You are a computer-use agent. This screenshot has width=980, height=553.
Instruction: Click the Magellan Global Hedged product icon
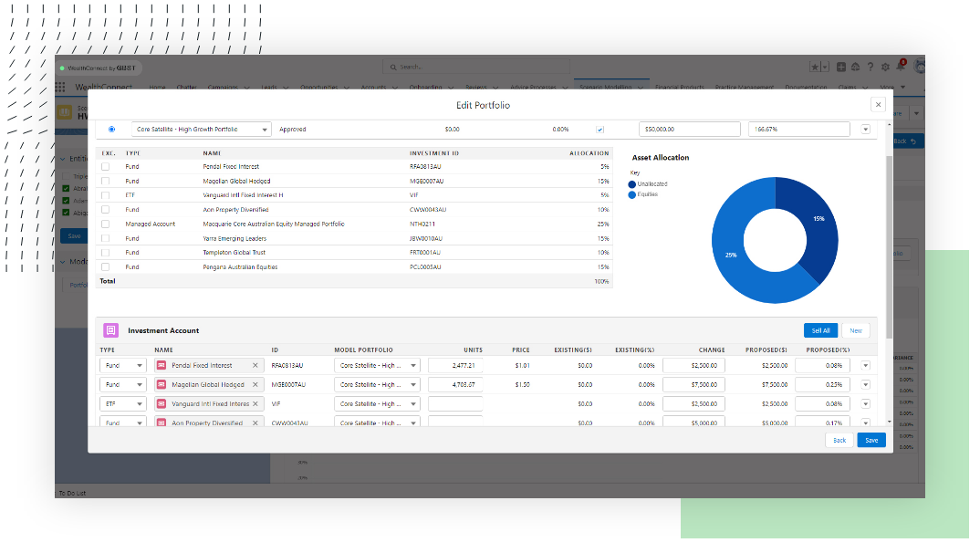pyautogui.click(x=162, y=385)
